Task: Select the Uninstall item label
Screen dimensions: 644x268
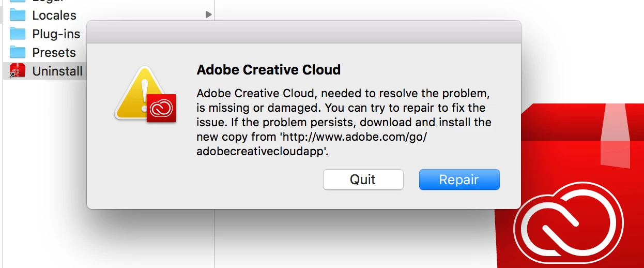Action: click(x=57, y=71)
